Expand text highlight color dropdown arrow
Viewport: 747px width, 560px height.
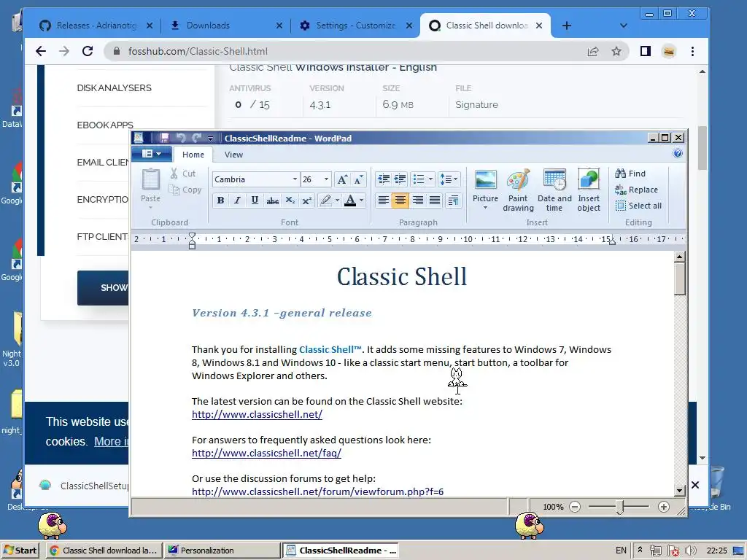pos(337,201)
